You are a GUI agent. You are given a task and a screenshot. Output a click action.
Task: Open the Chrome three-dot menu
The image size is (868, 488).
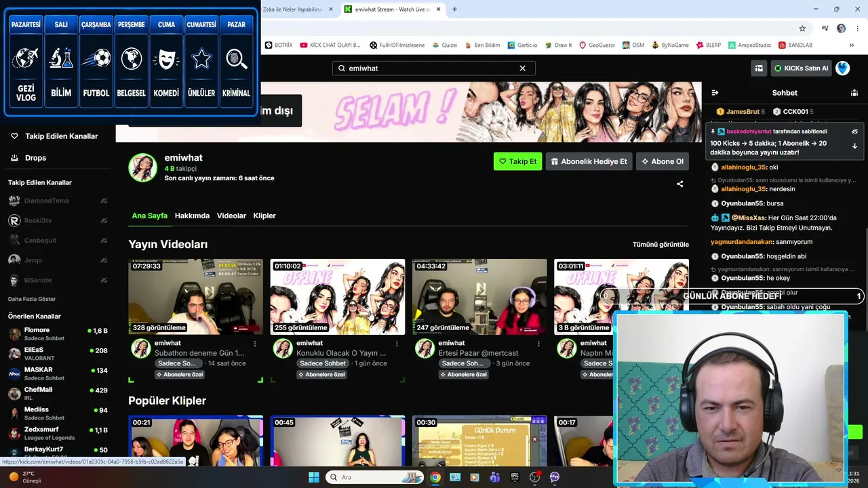856,28
